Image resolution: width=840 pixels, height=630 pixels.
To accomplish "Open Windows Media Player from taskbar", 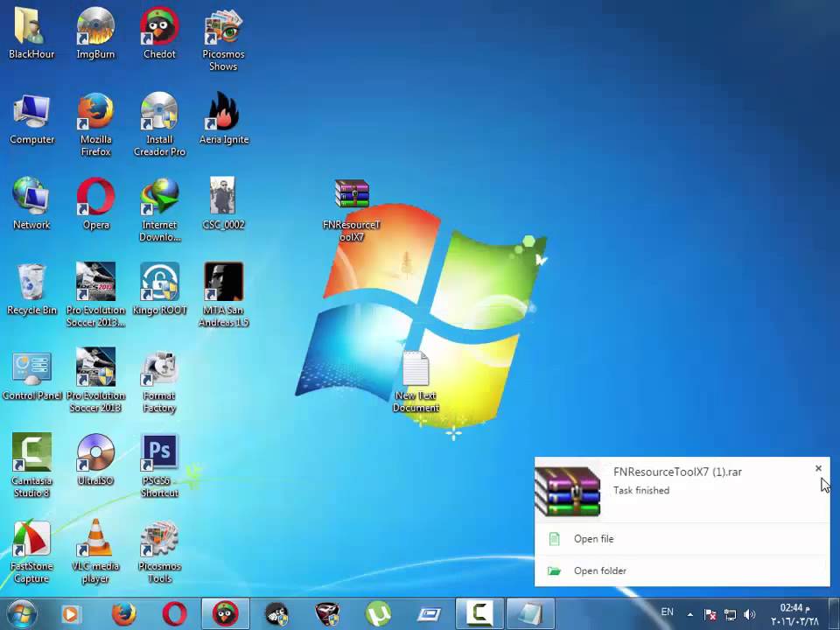I will tap(70, 614).
